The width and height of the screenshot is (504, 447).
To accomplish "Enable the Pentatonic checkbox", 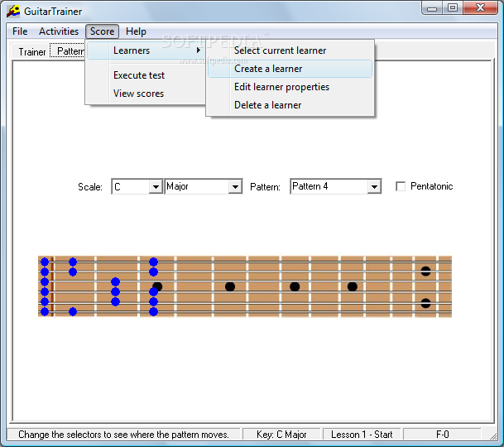I will [x=401, y=186].
